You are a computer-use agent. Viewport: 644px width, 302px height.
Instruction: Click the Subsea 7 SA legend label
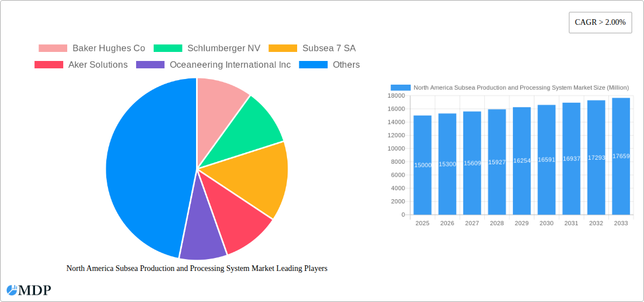329,48
